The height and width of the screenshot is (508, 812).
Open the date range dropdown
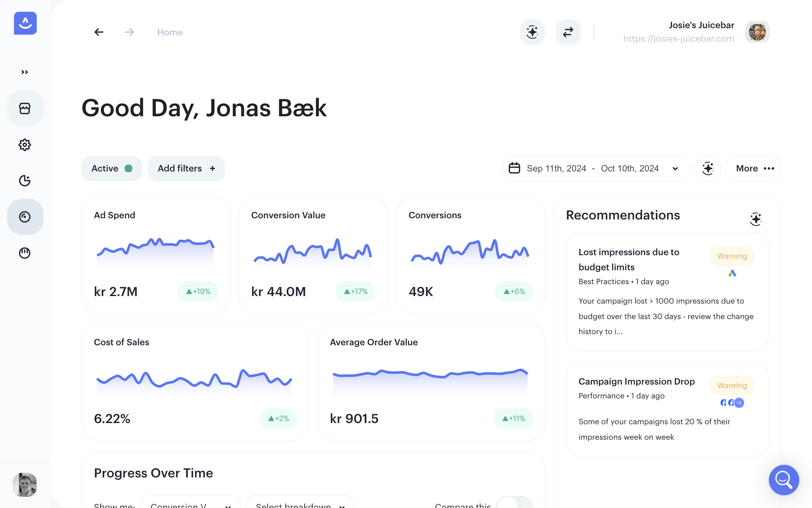click(595, 168)
